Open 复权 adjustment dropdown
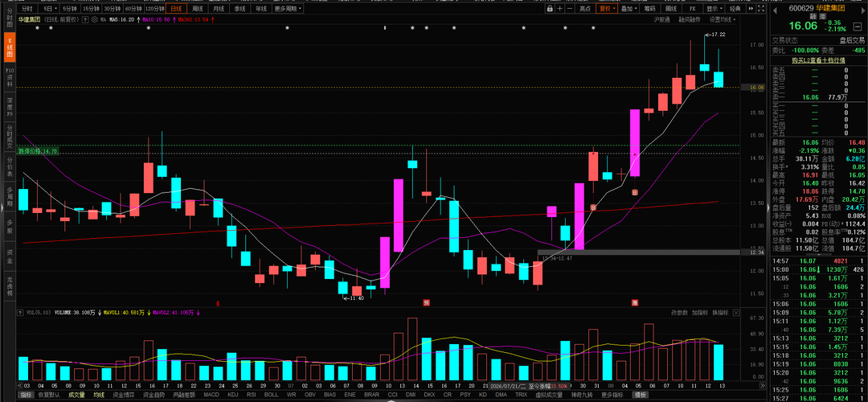Image resolution: width=868 pixels, height=402 pixels. click(x=606, y=9)
